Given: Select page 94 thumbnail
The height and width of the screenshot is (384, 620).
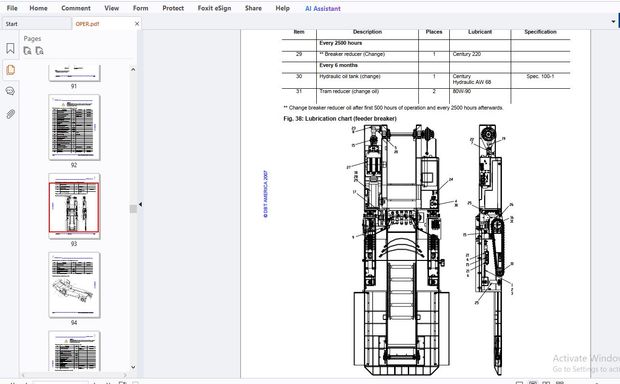Looking at the screenshot, I should 74,285.
